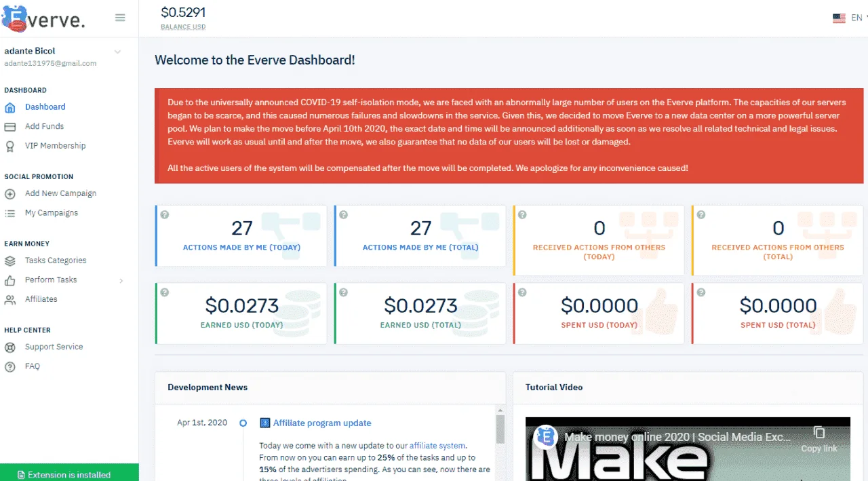The width and height of the screenshot is (868, 481).
Task: Click the Spent USD (Today) label
Action: point(599,325)
